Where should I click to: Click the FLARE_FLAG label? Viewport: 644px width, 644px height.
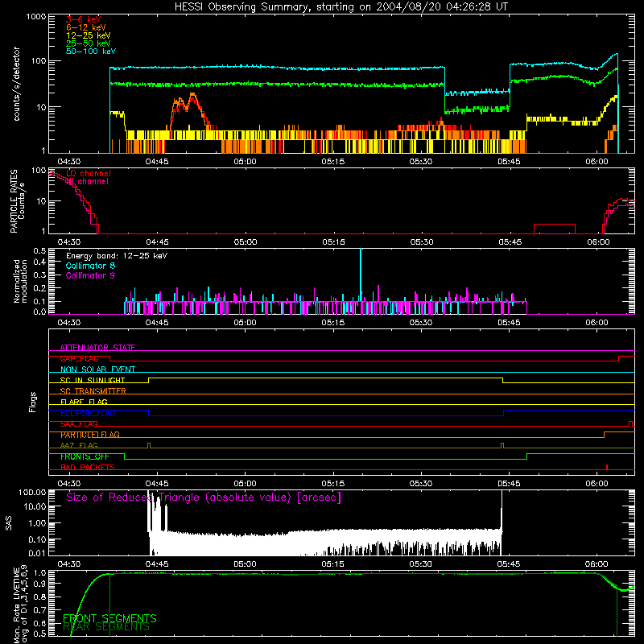[84, 402]
